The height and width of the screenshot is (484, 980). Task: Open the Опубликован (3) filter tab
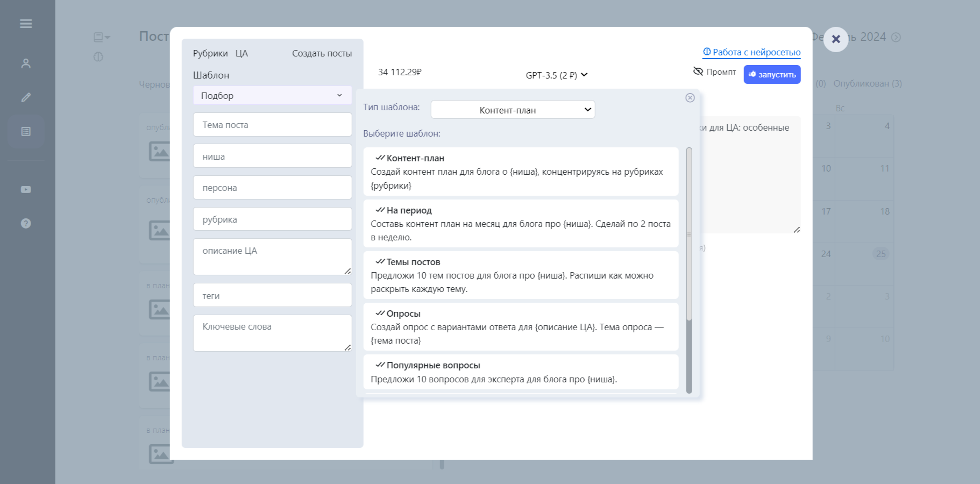(868, 83)
